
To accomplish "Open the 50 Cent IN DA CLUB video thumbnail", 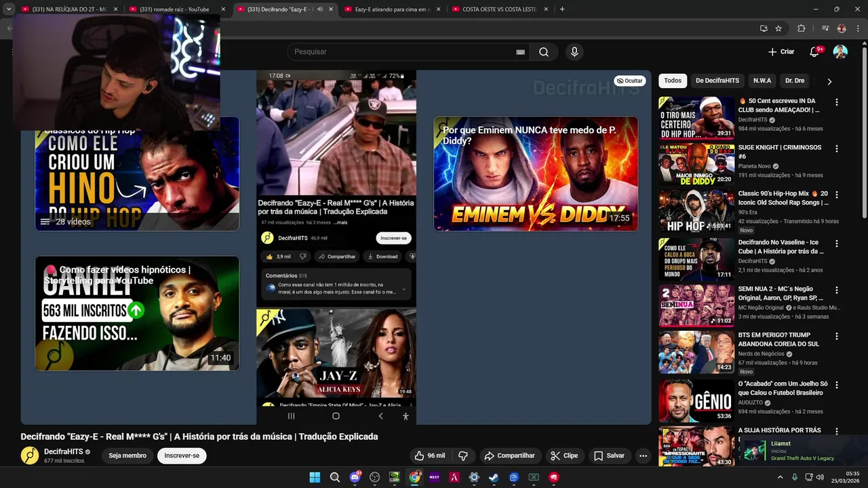I will 696,118.
